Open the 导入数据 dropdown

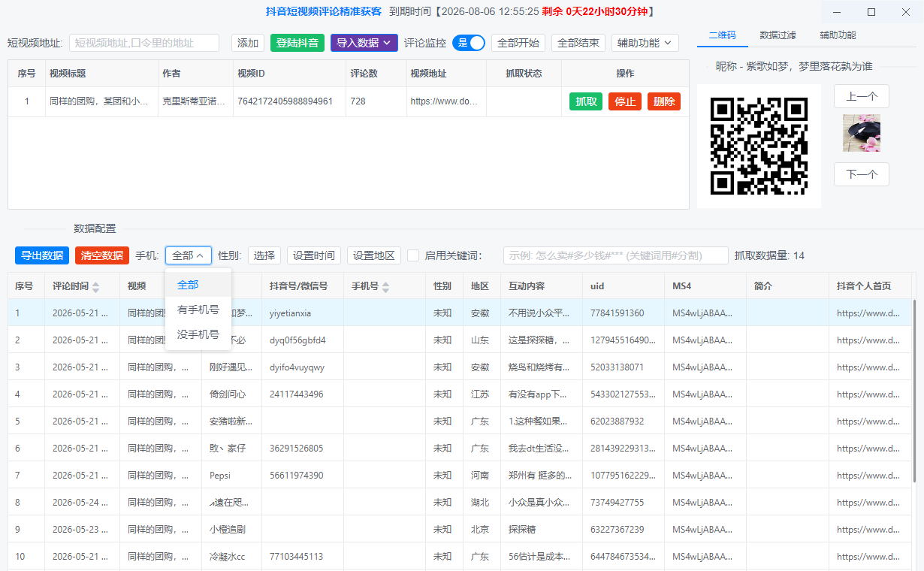pyautogui.click(x=364, y=43)
